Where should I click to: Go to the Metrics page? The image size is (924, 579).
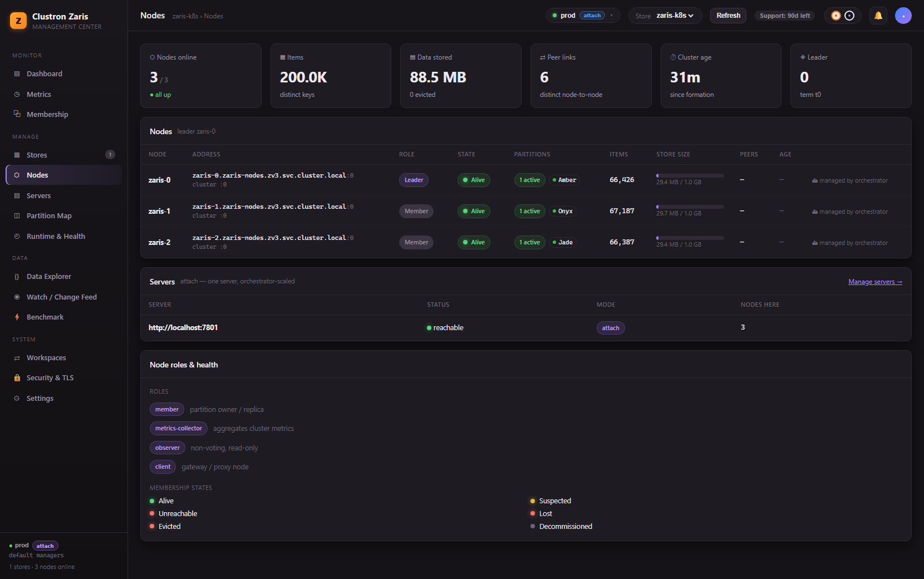63,95
